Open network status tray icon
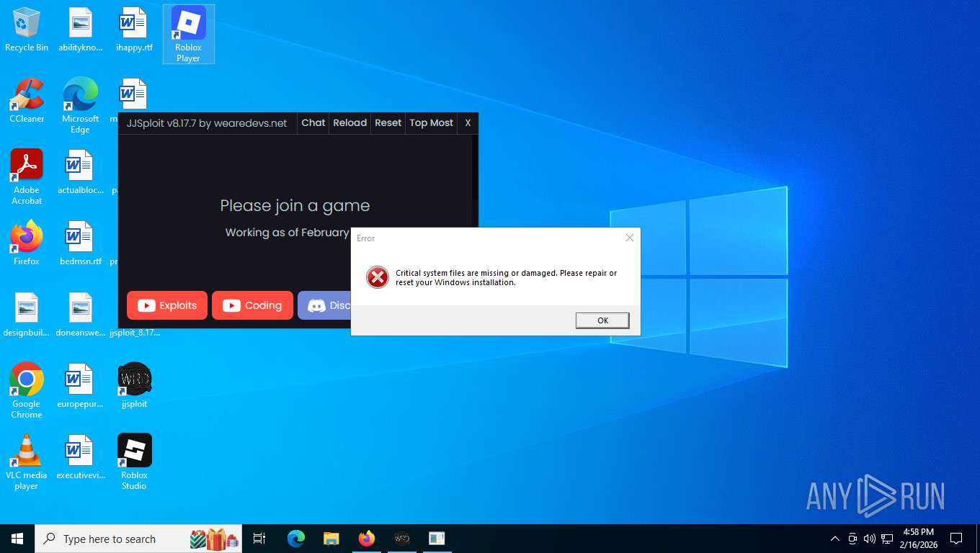The height and width of the screenshot is (553, 980). click(x=887, y=539)
